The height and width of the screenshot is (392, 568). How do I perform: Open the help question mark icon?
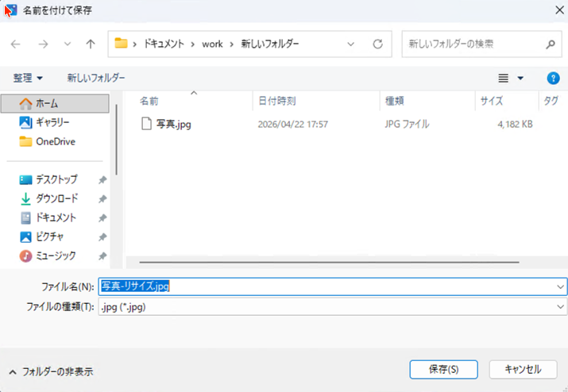pos(554,78)
